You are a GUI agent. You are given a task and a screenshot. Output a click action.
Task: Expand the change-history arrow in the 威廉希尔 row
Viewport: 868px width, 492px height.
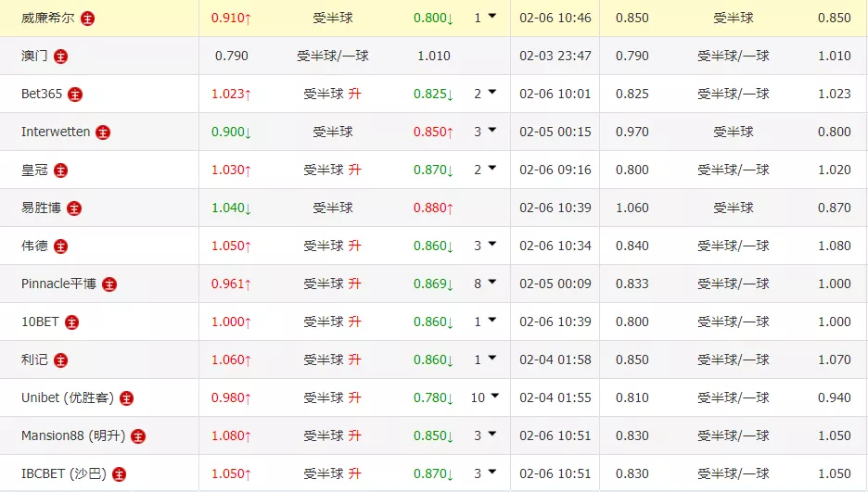491,16
